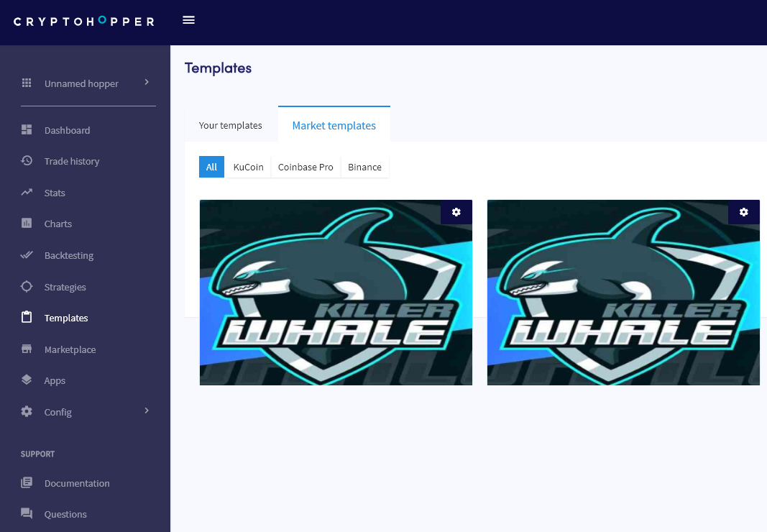Open the Charts icon in sidebar
The height and width of the screenshot is (532, 767).
click(x=27, y=224)
